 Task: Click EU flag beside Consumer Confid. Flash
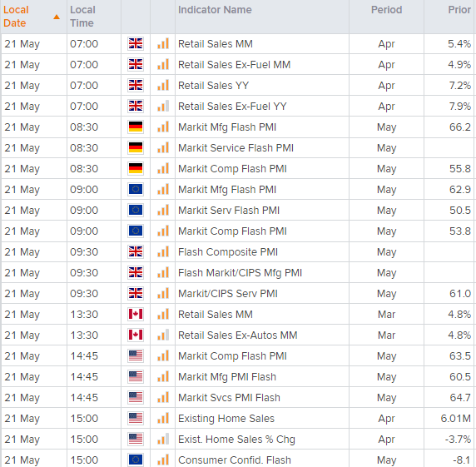[136, 460]
